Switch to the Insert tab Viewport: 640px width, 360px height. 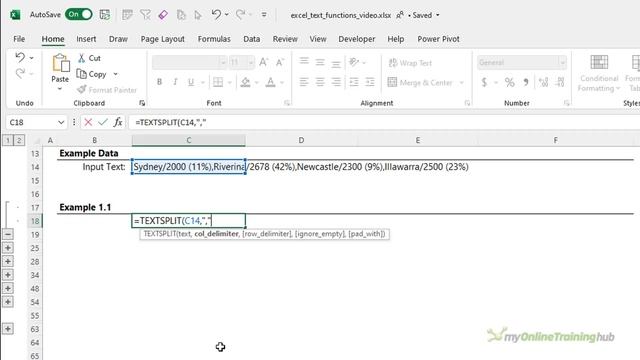coord(86,39)
